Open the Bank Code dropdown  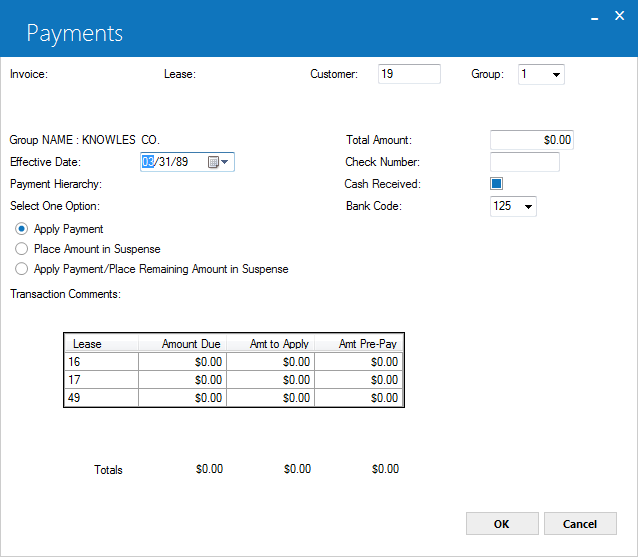point(528,206)
